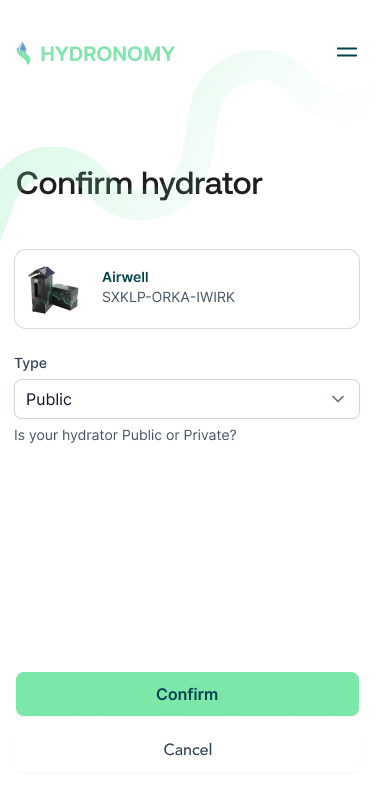Click the Cancel button
This screenshot has height=812, width=375.
pyautogui.click(x=188, y=749)
